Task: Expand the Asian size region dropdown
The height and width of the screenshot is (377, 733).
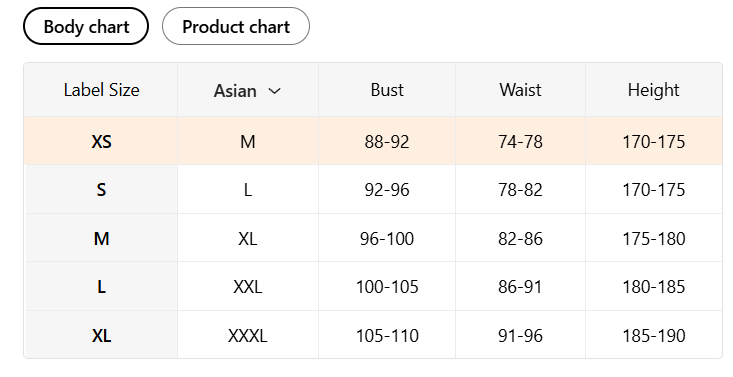Action: pos(247,90)
